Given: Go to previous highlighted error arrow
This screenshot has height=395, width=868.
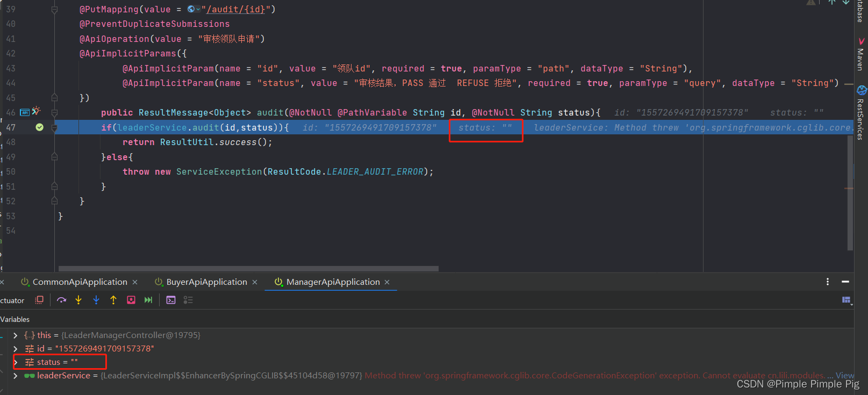Looking at the screenshot, I should coord(831,2).
